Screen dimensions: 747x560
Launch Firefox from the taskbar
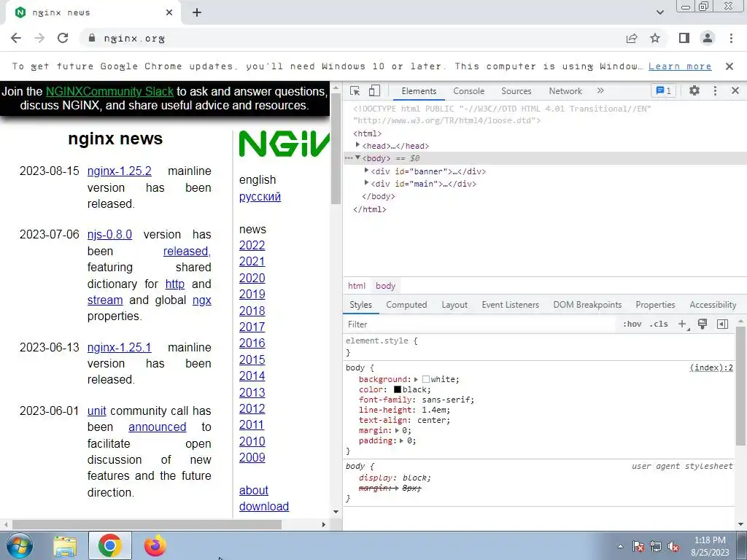(x=155, y=545)
